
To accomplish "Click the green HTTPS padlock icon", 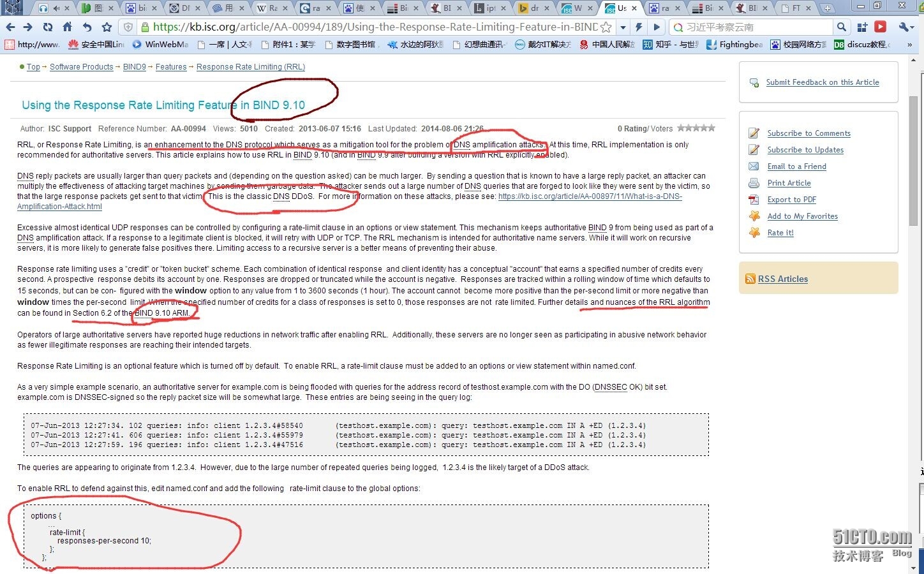I will (x=145, y=27).
